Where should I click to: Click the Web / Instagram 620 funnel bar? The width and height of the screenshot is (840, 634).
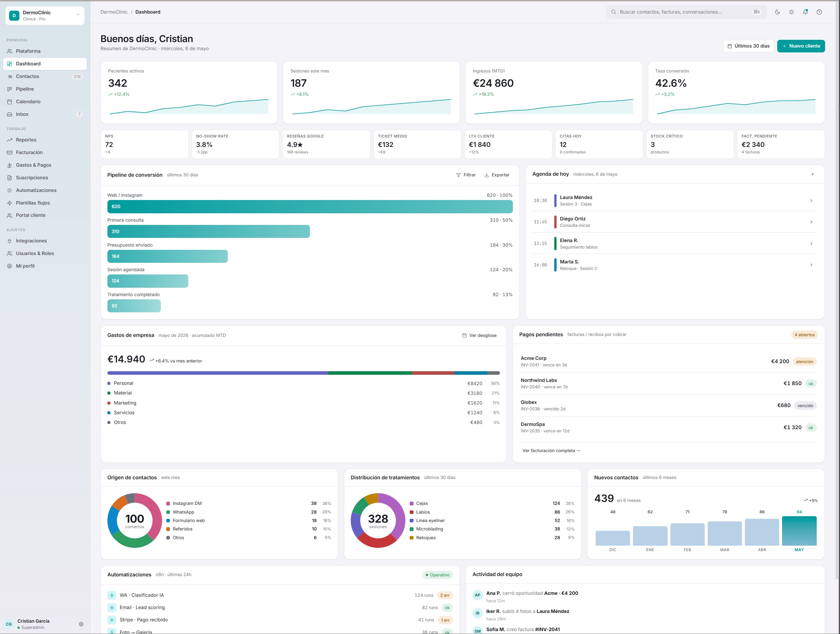pos(310,206)
